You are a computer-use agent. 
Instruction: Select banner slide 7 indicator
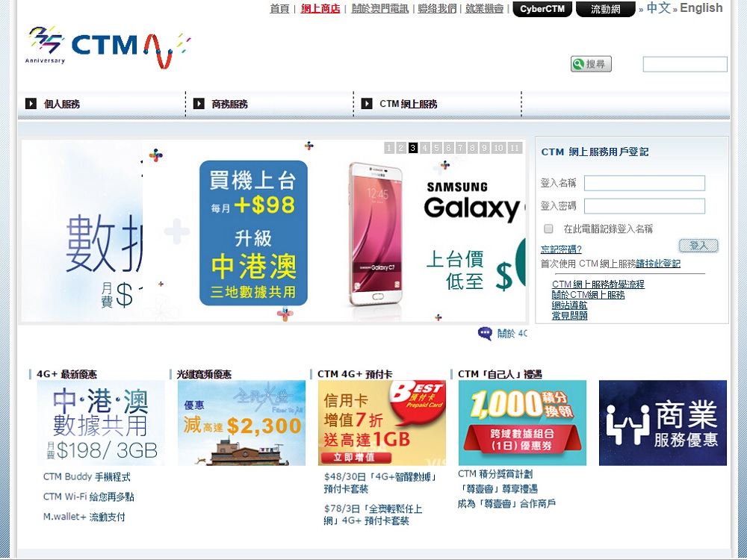(460, 148)
